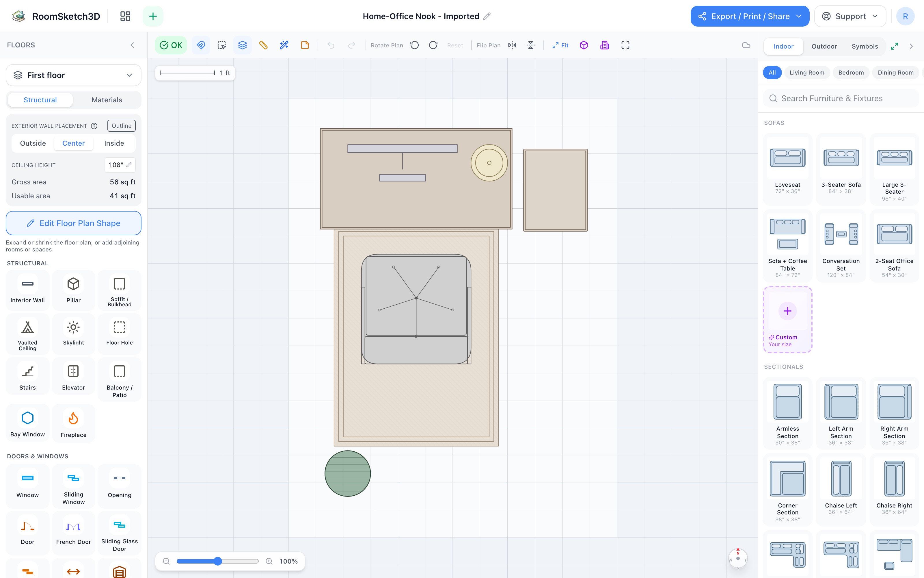924x578 pixels.
Task: Set exterior wall placement to Inside
Action: point(114,143)
